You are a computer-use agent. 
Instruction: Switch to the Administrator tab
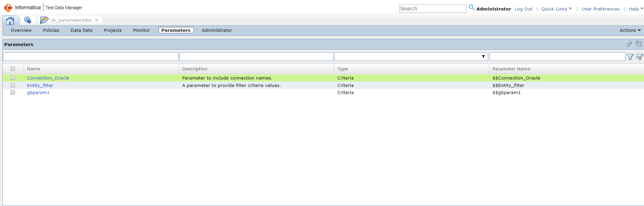tap(217, 30)
